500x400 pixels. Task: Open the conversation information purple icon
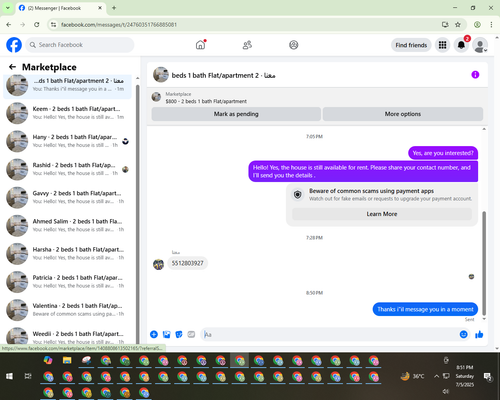(475, 75)
